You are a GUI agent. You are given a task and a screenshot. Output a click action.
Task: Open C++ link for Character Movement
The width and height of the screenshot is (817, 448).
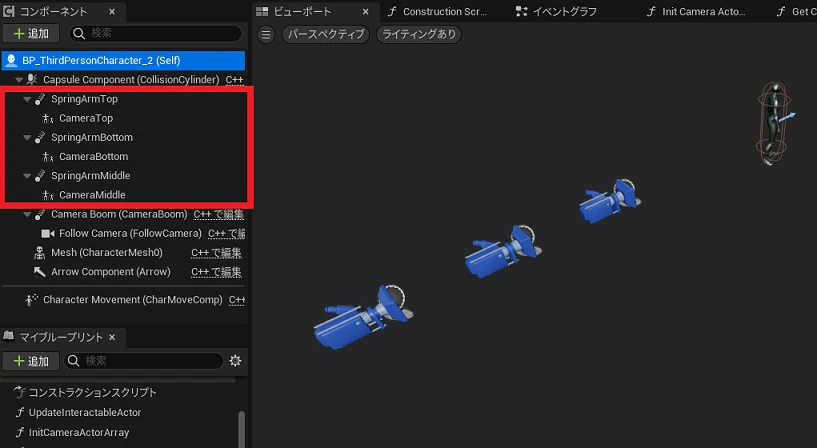(x=237, y=300)
